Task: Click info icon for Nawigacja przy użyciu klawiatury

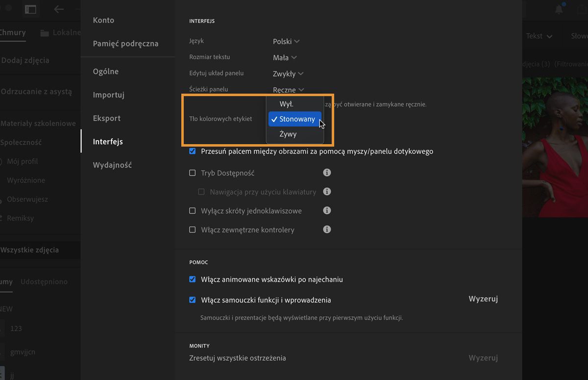Action: pos(327,192)
